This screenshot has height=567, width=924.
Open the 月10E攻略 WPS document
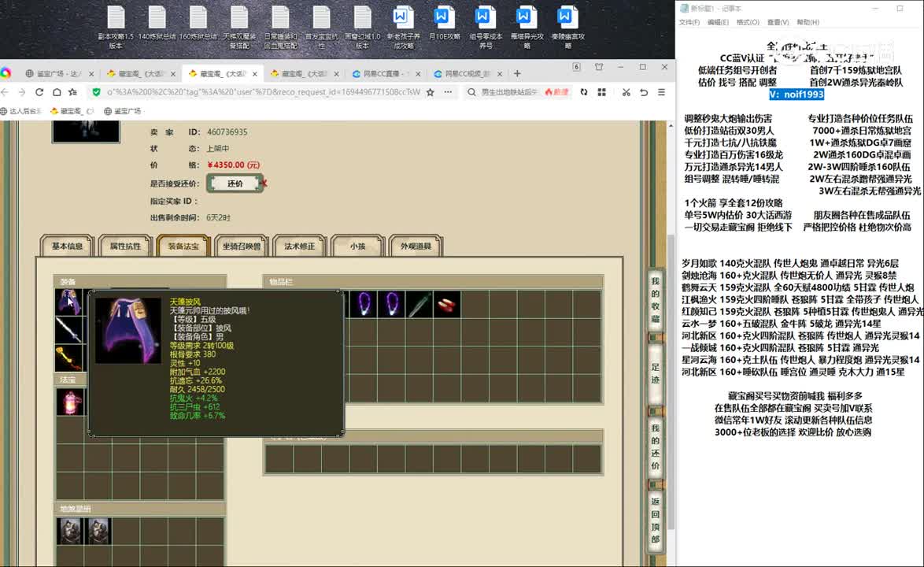[x=445, y=24]
